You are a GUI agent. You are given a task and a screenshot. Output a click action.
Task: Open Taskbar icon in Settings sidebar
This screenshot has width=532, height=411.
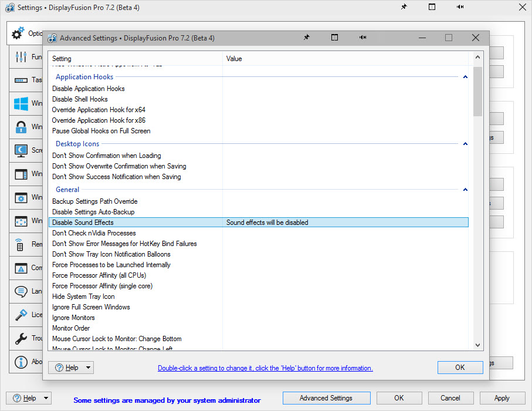click(x=21, y=80)
